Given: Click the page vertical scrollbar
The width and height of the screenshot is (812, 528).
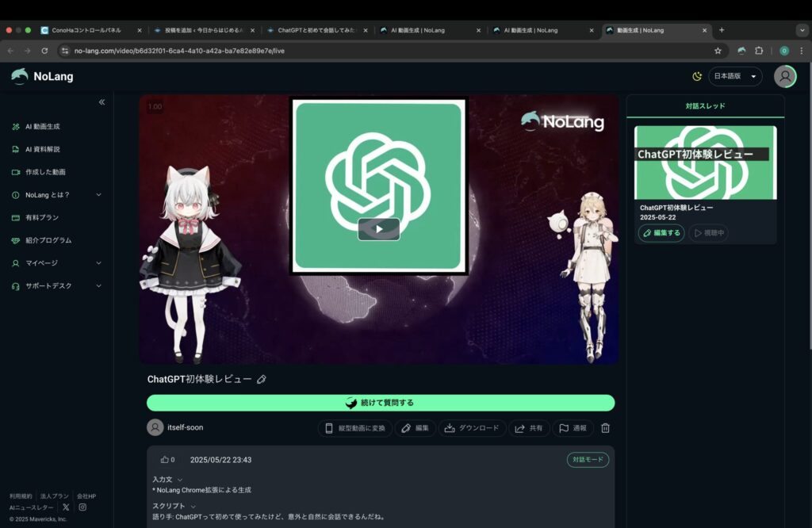Looking at the screenshot, I should [x=810, y=207].
